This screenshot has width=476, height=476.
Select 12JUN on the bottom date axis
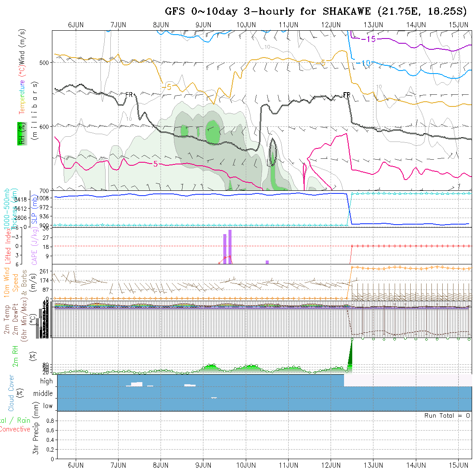[331, 465]
